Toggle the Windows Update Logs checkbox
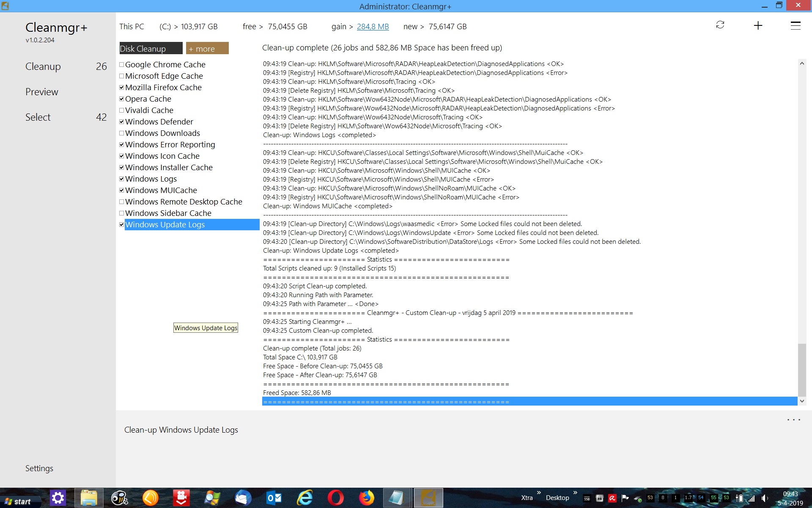 click(121, 224)
